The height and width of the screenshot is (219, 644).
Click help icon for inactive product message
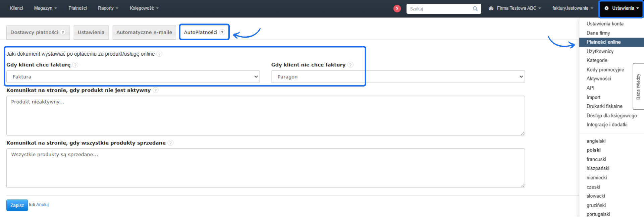(x=156, y=90)
